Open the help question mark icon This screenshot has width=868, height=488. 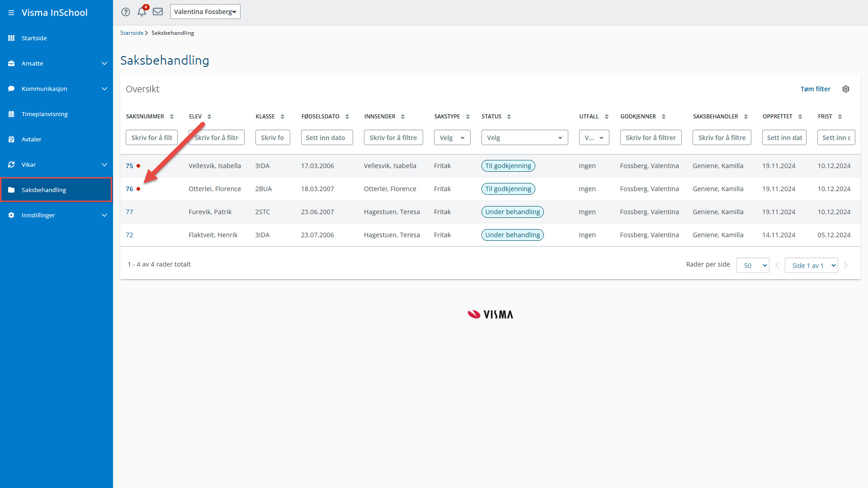coord(126,12)
